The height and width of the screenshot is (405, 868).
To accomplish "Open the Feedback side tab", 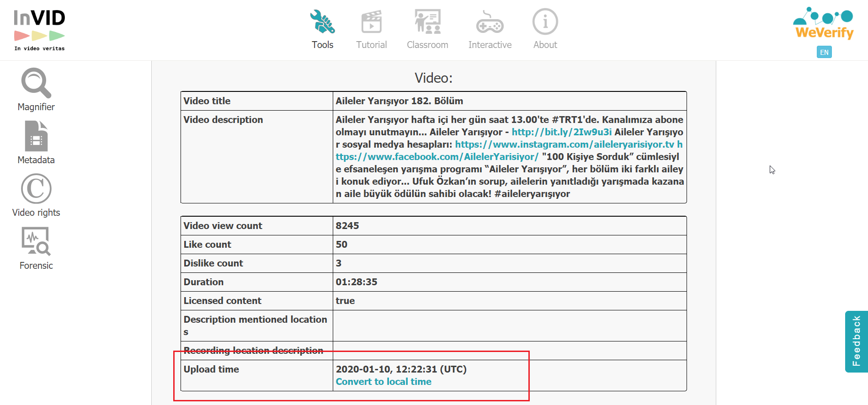I will tap(856, 341).
